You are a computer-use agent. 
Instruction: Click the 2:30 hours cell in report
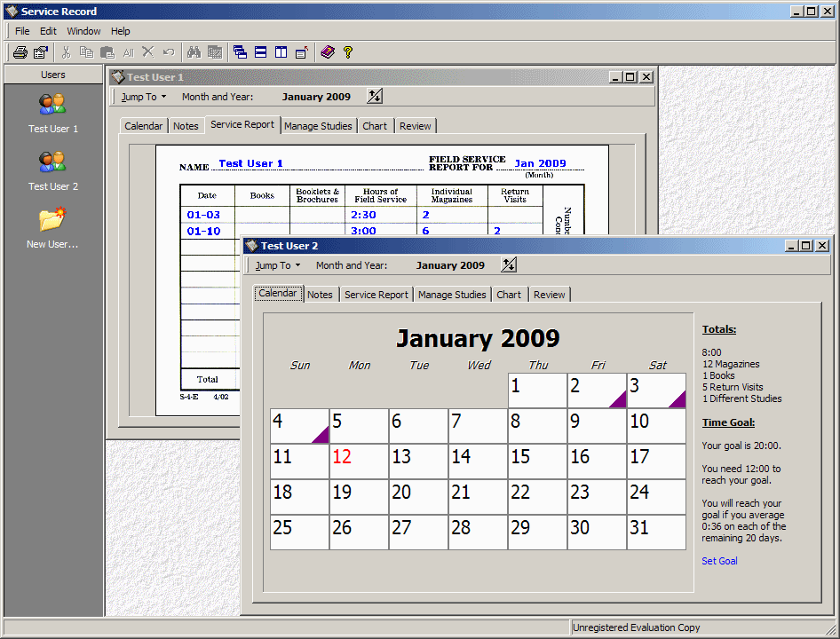[x=380, y=215]
